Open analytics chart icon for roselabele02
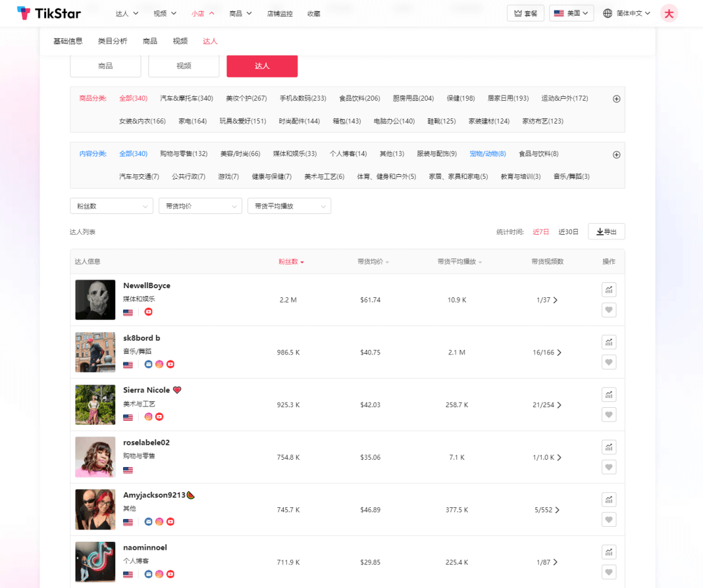This screenshot has height=588, width=703. tap(609, 447)
